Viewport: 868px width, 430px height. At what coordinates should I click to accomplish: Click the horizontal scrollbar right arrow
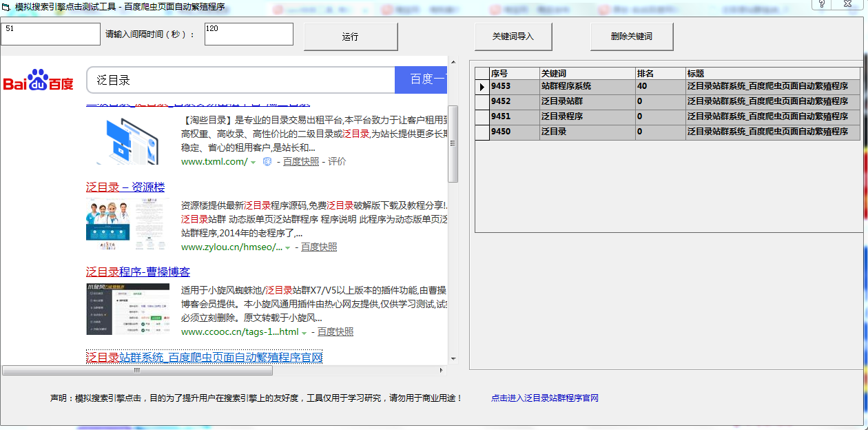click(x=442, y=371)
